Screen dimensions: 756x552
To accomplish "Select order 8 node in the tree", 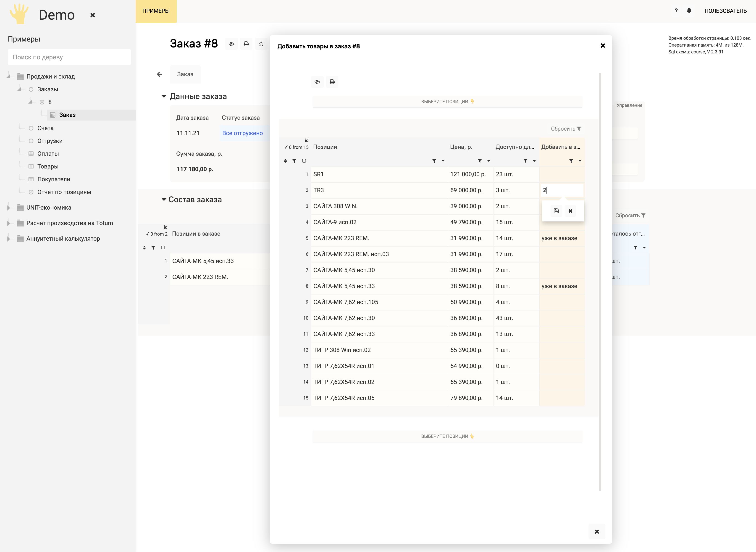I will 50,102.
